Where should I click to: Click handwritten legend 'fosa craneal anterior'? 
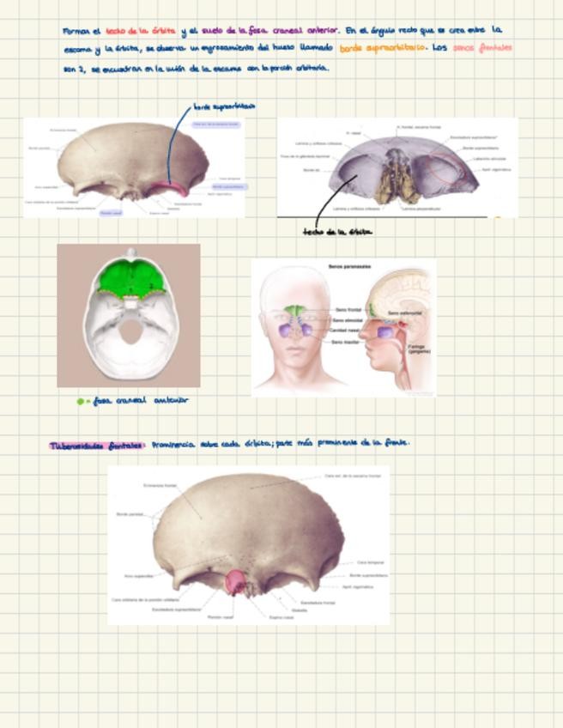point(141,400)
